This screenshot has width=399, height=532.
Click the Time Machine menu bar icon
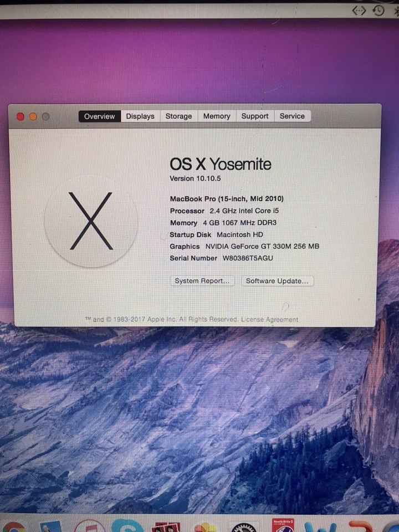pyautogui.click(x=378, y=11)
